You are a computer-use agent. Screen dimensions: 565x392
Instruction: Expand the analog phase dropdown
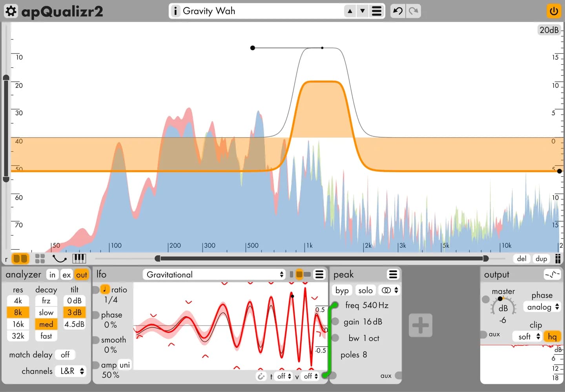click(543, 307)
